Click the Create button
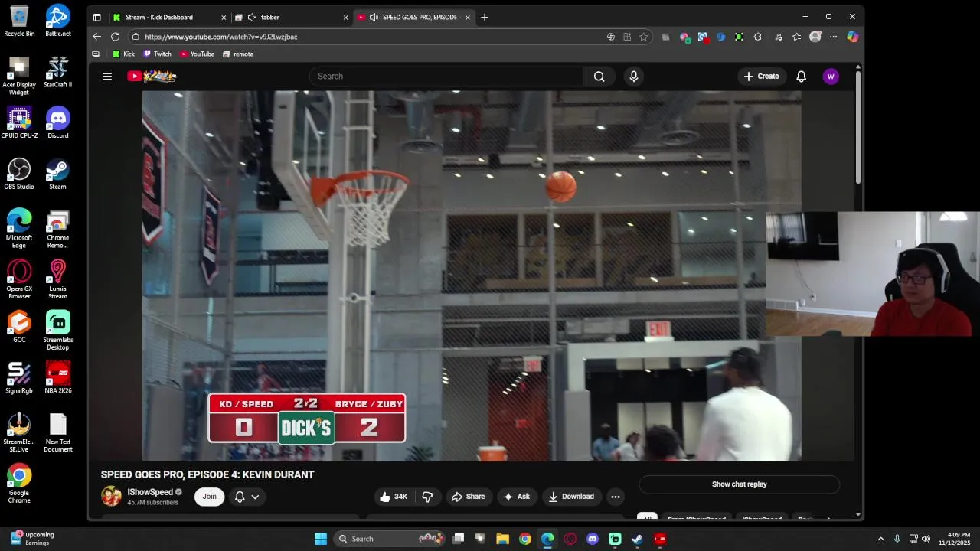Viewport: 980px width, 551px height. tap(761, 77)
